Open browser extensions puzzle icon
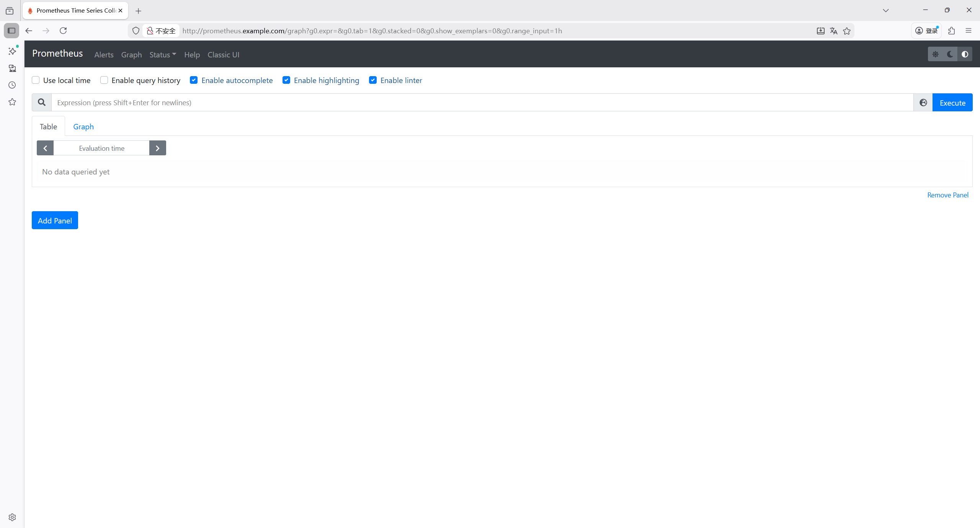The height and width of the screenshot is (528, 980). [x=952, y=31]
